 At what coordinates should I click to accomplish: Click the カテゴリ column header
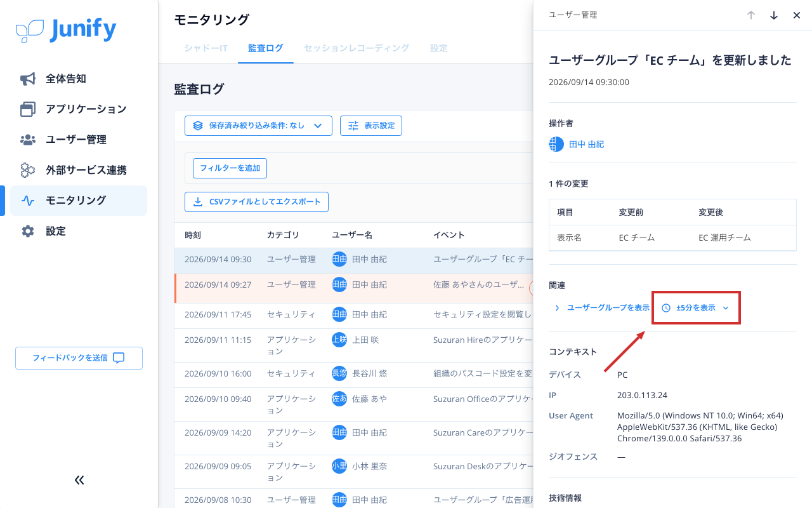tap(283, 235)
